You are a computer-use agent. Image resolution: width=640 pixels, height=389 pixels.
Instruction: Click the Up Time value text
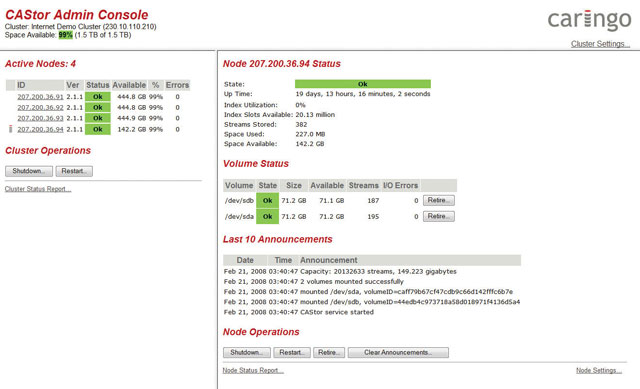(363, 94)
